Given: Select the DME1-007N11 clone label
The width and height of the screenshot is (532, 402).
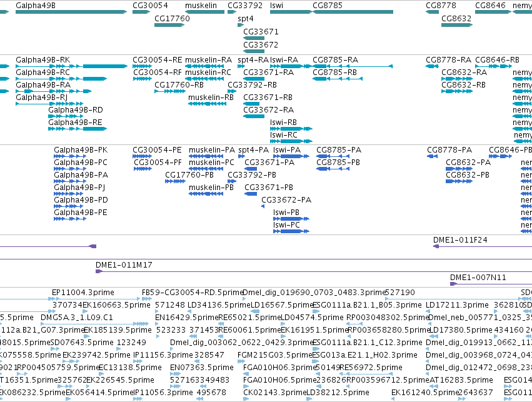Looking at the screenshot, I should 478,278.
